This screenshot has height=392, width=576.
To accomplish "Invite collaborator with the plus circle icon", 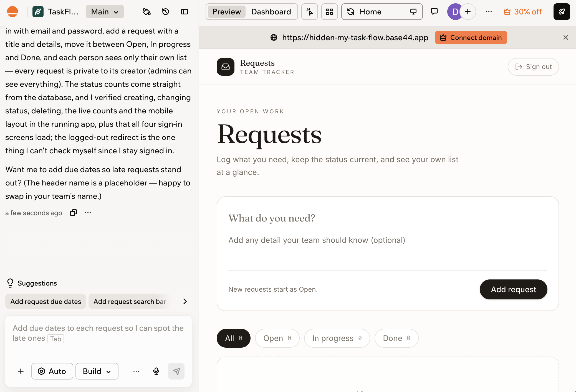I will pyautogui.click(x=468, y=12).
